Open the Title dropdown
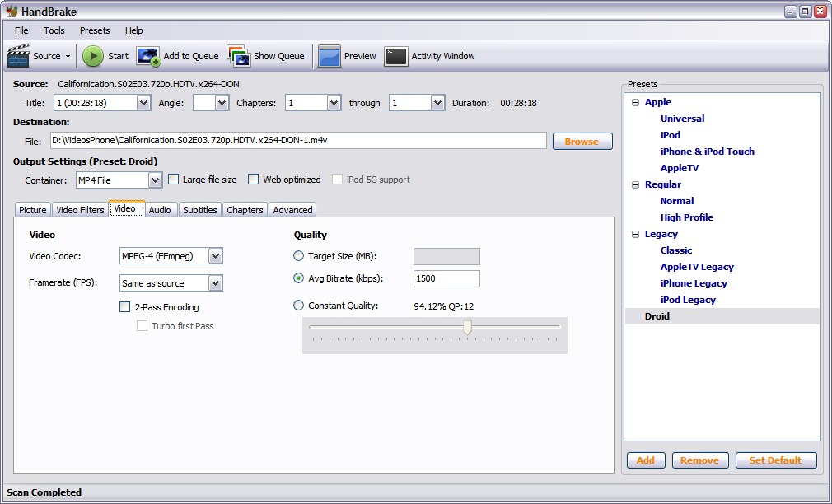Viewport: 832px width, 504px height. [143, 103]
